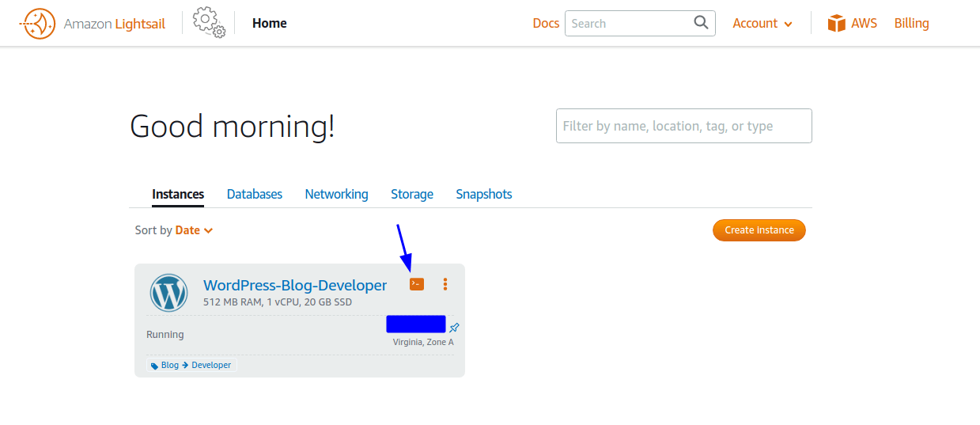Click the AWS cube icon
Image resolution: width=980 pixels, height=425 pixels.
(x=837, y=23)
